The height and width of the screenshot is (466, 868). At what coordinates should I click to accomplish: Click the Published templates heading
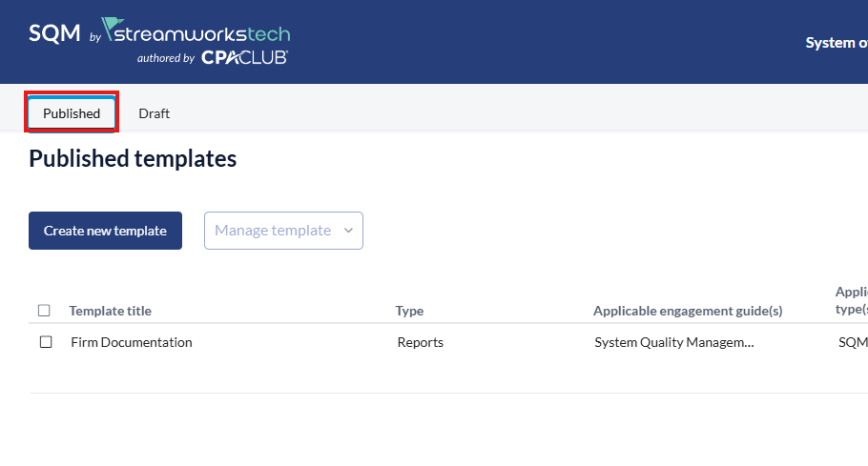133,159
